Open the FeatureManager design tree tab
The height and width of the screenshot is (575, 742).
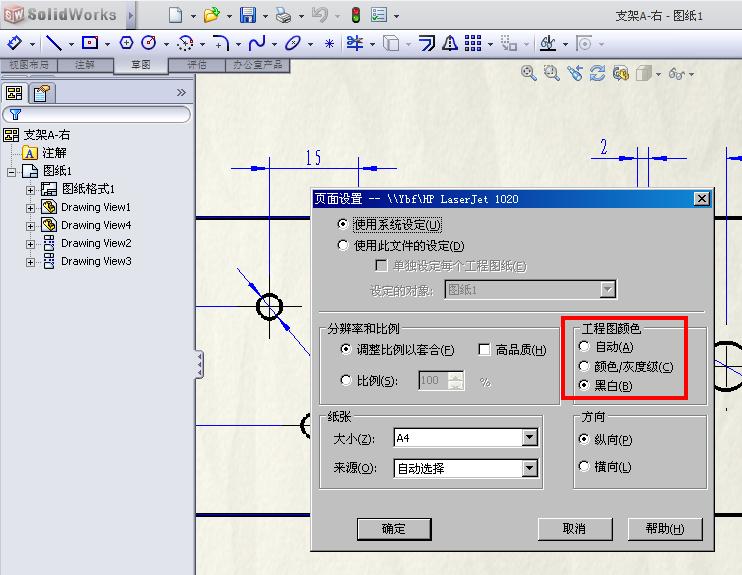click(x=14, y=93)
